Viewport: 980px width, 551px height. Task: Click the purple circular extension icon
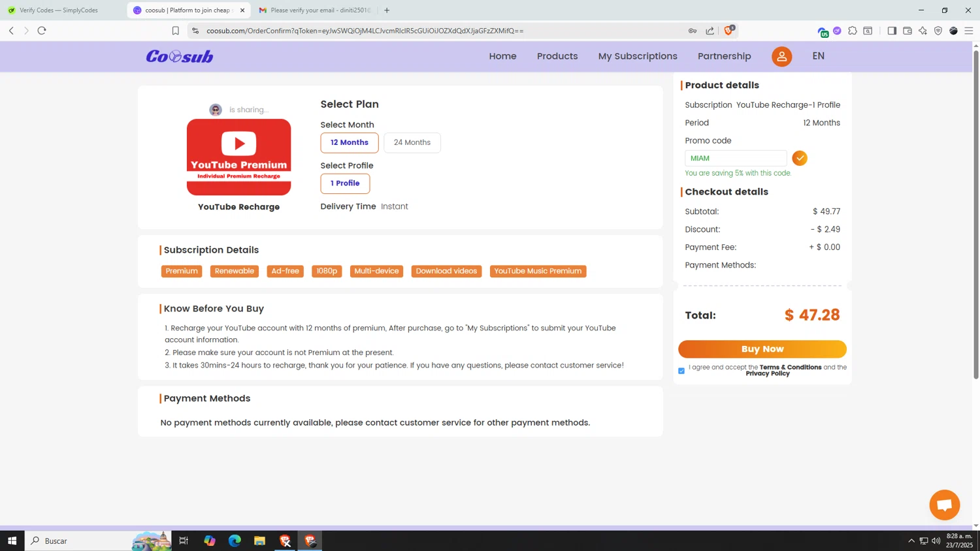tap(838, 31)
